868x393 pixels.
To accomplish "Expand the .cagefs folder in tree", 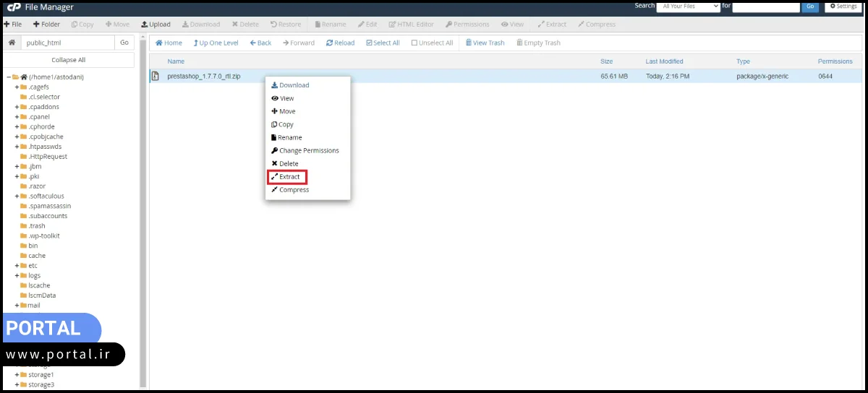I will pyautogui.click(x=17, y=87).
